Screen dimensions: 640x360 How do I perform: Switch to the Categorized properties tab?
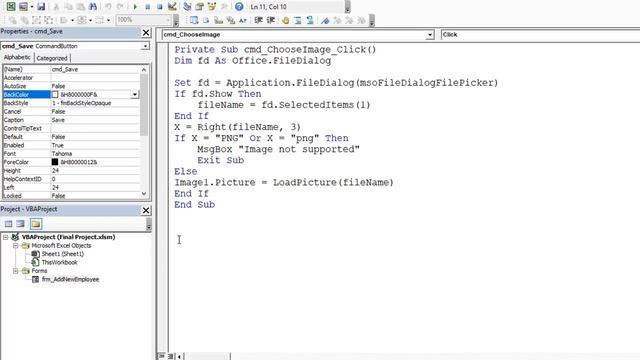pos(52,58)
